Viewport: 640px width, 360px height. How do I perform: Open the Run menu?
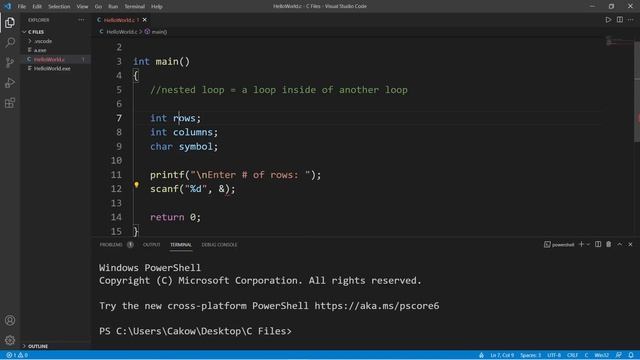113,6
